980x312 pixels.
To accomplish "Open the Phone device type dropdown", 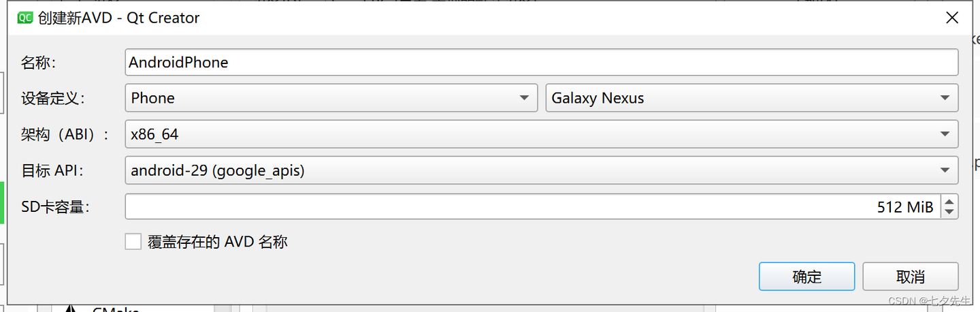I will [331, 98].
